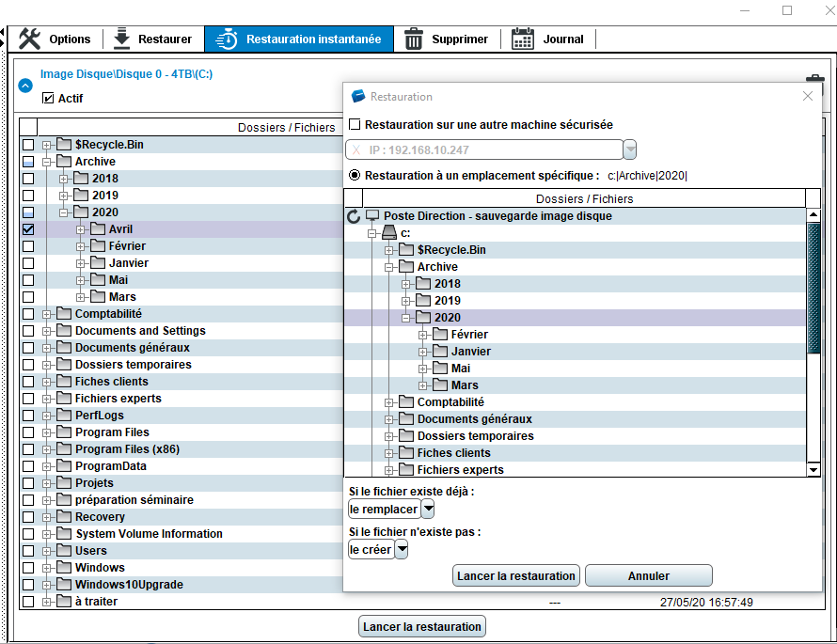837x644 pixels.
Task: Open the Options tools icon
Action: [x=30, y=39]
